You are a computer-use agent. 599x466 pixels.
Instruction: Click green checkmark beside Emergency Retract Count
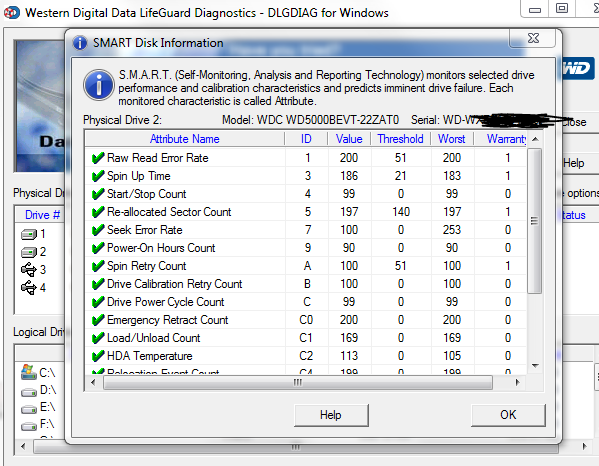(98, 320)
